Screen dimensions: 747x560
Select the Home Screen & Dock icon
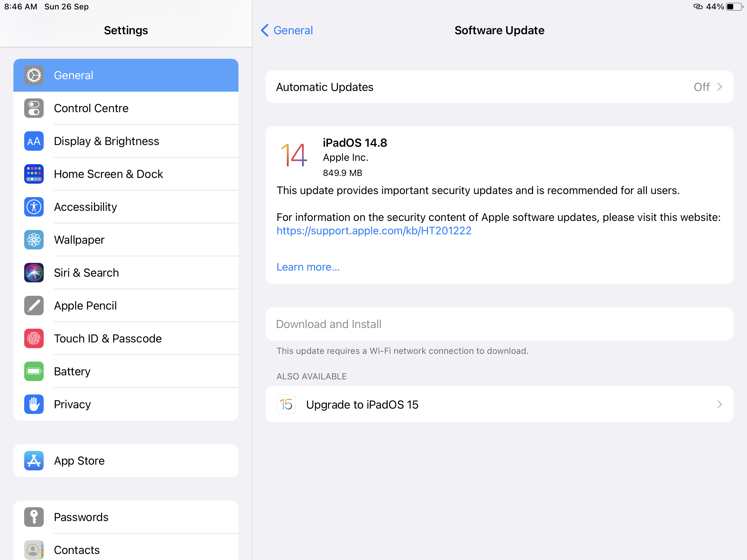click(34, 174)
